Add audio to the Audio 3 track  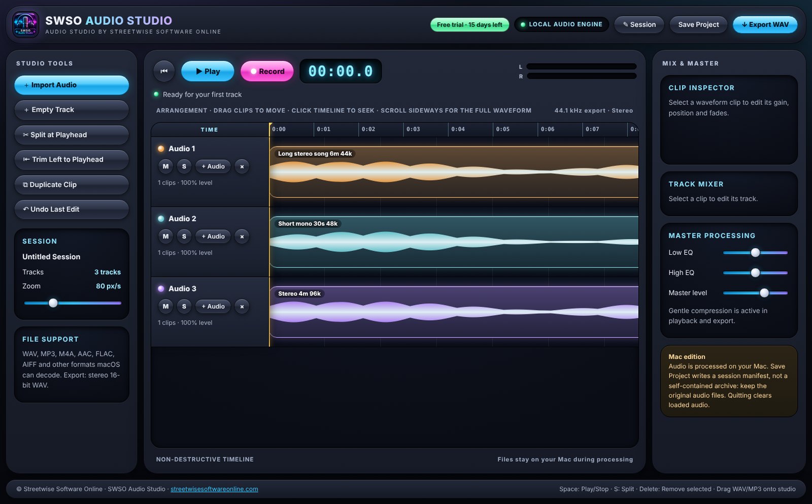tap(213, 307)
